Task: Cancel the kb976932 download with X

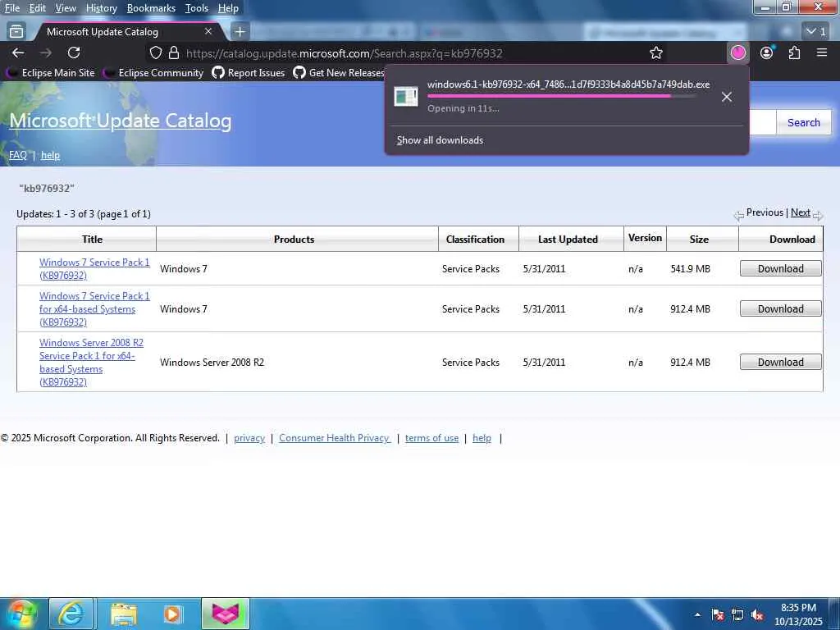Action: [x=727, y=97]
